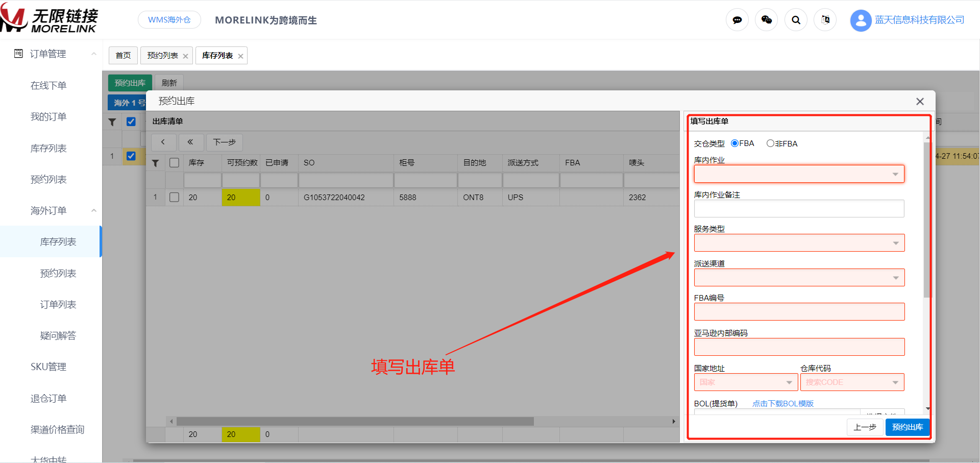
Task: Open SKU管理 in sidebar
Action: coord(48,367)
